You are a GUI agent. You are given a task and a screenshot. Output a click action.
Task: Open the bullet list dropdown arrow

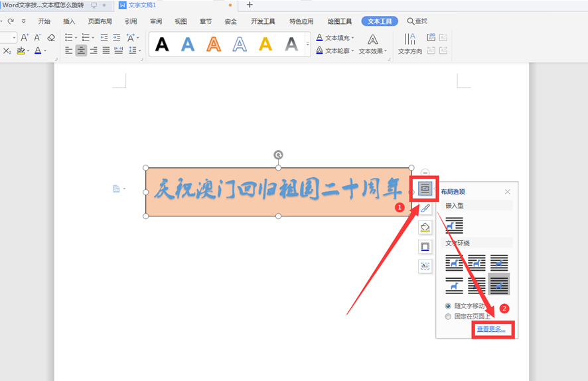click(76, 37)
